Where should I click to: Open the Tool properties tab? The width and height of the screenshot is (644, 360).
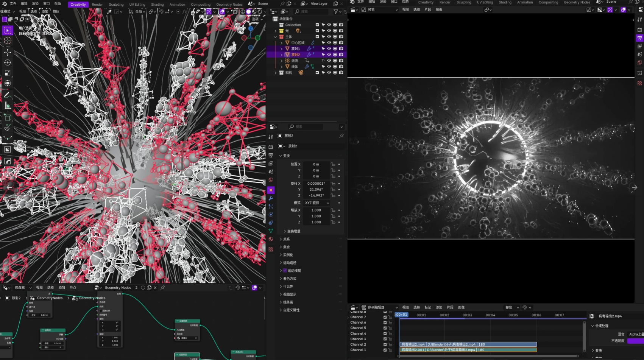click(271, 137)
